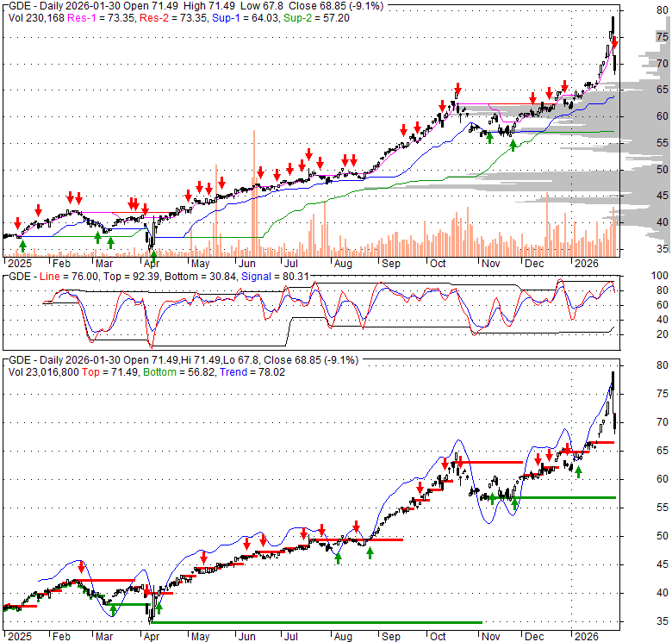This screenshot has height=642, width=672.
Task: Click the Sep month label on top chart axis
Action: point(391,263)
